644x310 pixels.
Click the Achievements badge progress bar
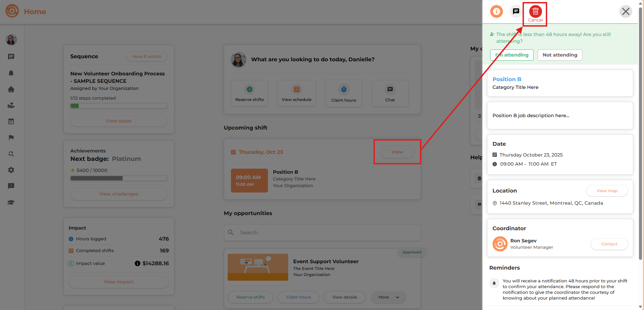(x=118, y=178)
